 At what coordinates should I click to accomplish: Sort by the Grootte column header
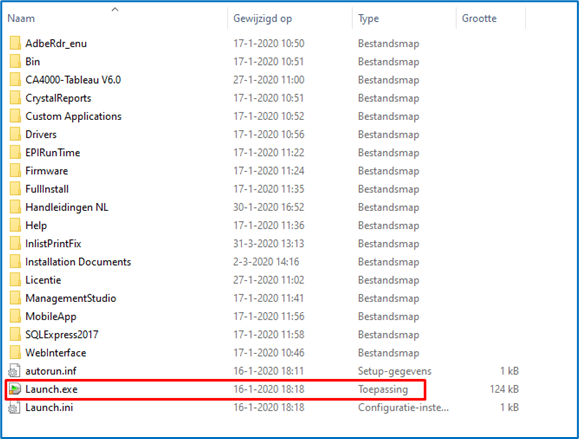491,18
